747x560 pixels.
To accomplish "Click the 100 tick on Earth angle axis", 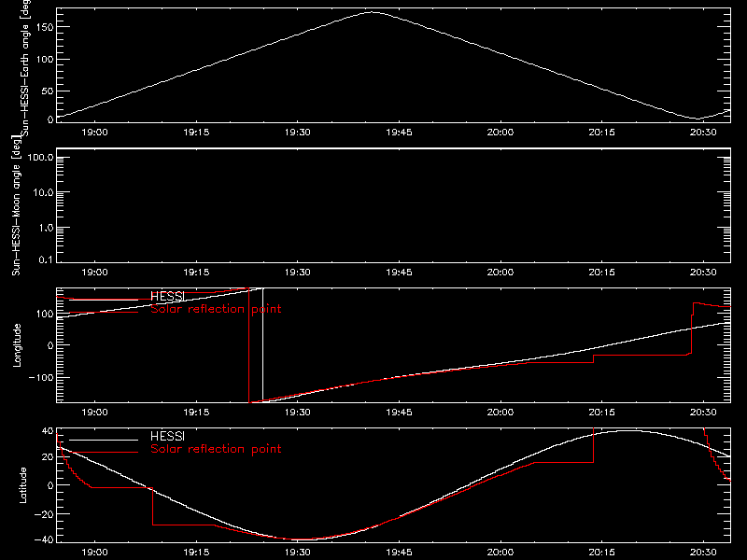I will tap(46, 59).
